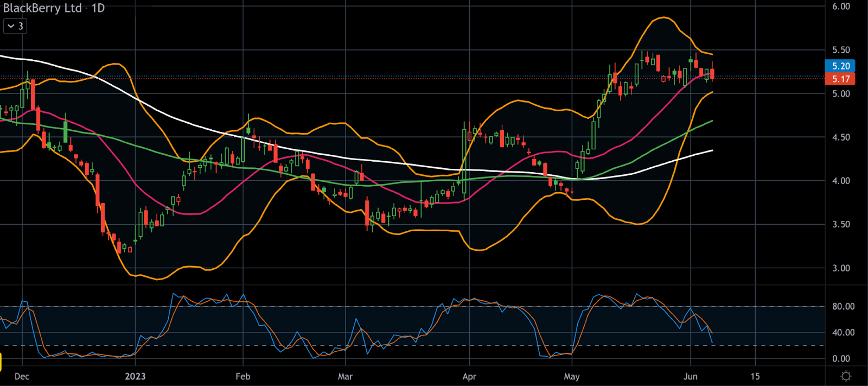Click the 5.50 price axis label
This screenshot has width=868, height=386.
coord(841,50)
